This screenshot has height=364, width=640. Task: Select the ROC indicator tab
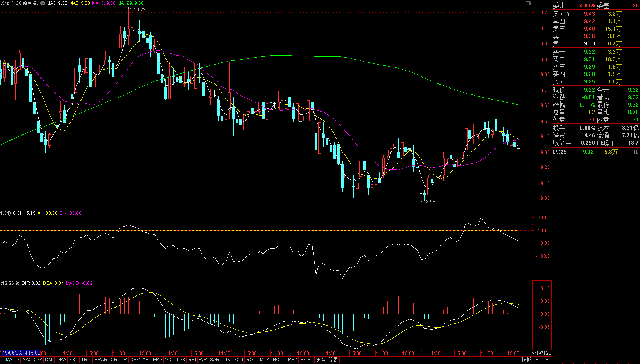pyautogui.click(x=251, y=360)
